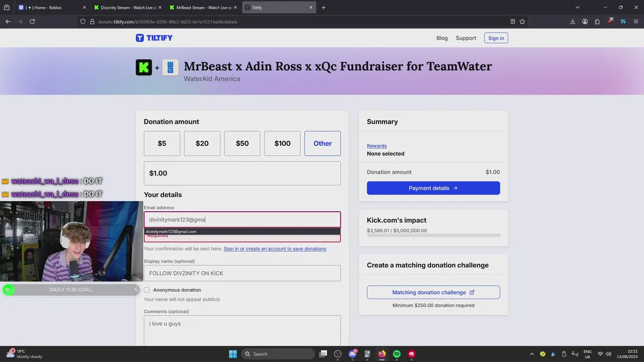Viewport: 644px width, 362px height.
Task: Open the Firefox hamburger menu
Action: [x=636, y=22]
